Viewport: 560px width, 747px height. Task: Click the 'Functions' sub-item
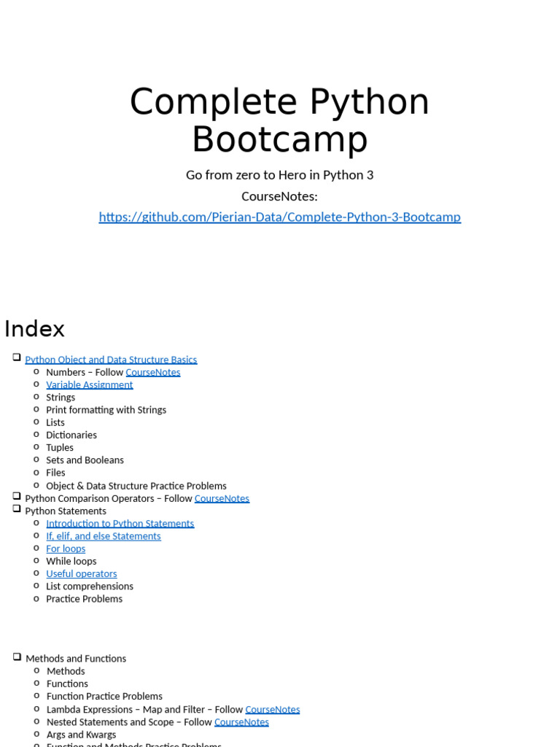tap(67, 684)
